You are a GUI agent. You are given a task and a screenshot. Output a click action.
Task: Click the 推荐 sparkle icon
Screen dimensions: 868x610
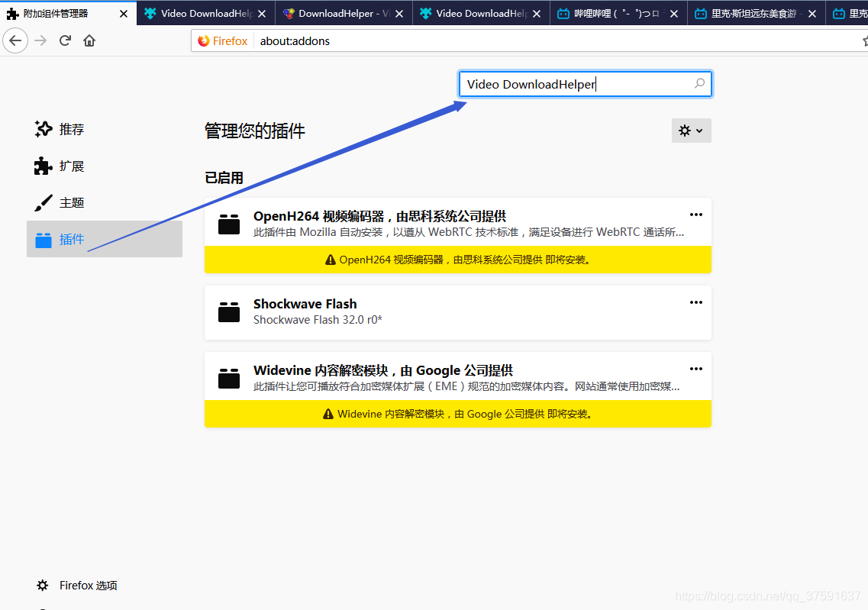point(44,129)
